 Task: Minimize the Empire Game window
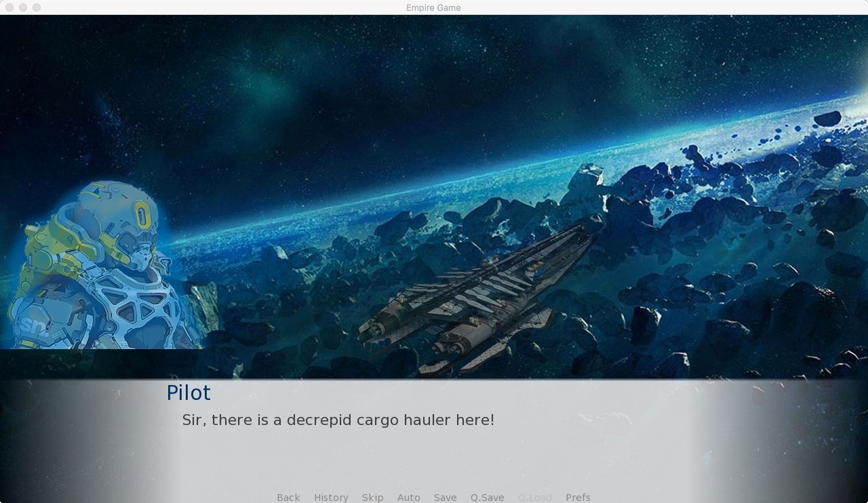tap(23, 7)
